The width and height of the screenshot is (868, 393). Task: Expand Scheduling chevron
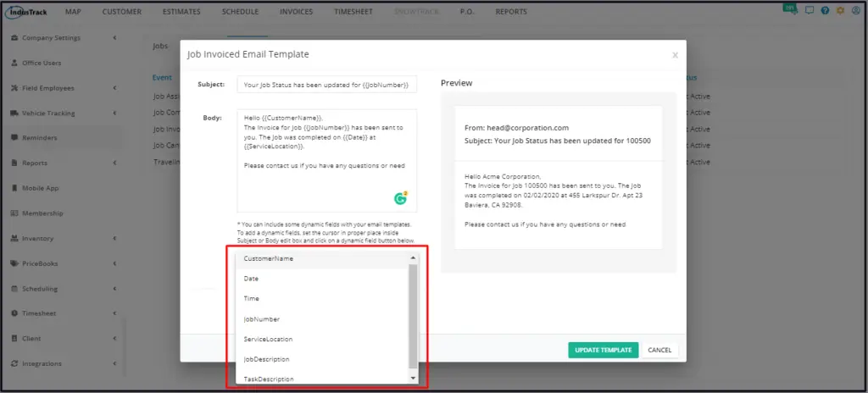(x=114, y=288)
